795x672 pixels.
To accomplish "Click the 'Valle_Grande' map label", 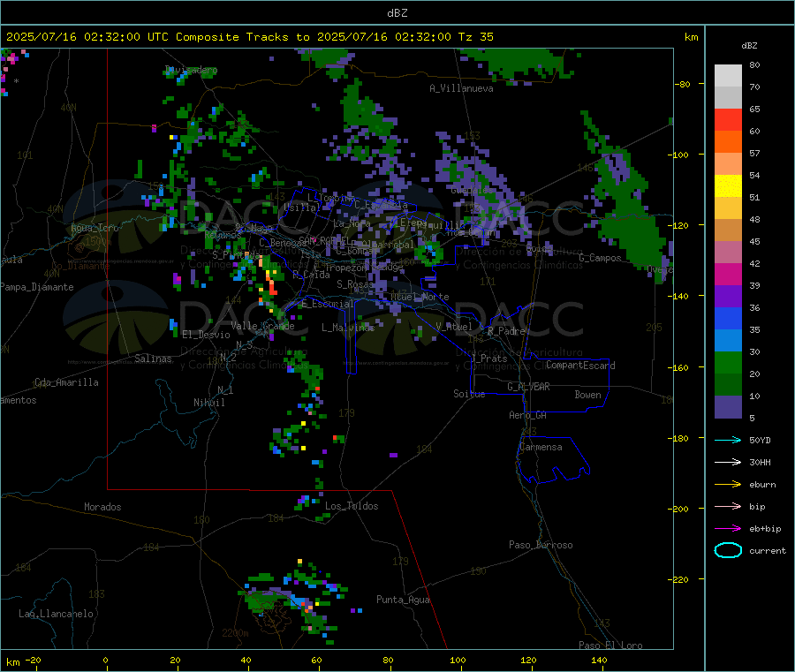I will click(x=262, y=326).
